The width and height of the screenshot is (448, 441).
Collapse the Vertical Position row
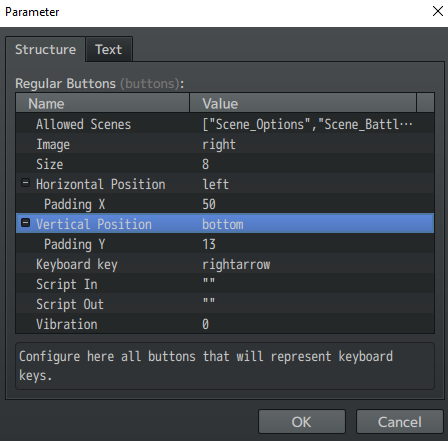point(25,223)
